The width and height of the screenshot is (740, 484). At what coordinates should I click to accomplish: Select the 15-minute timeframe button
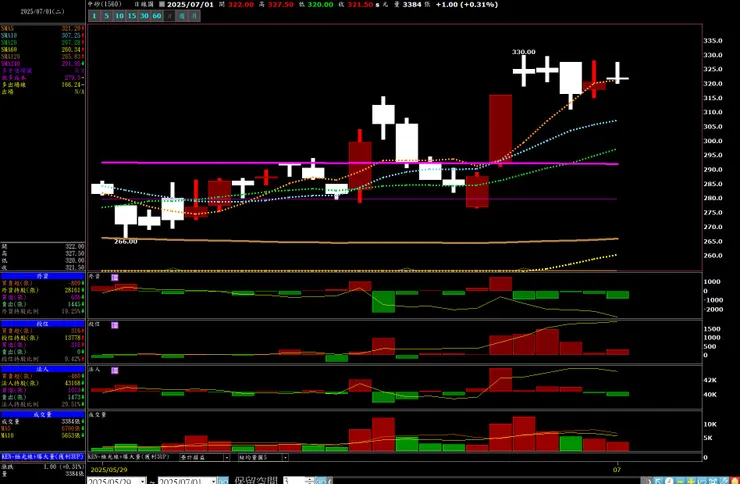point(132,16)
